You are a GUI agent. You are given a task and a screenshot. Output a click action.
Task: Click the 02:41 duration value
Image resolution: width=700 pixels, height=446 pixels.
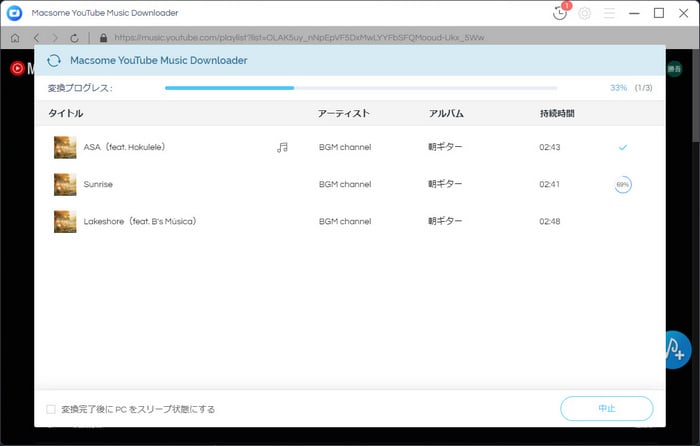550,184
